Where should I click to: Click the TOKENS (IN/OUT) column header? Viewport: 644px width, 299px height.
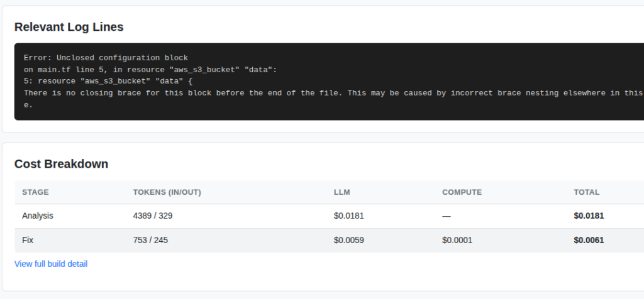[x=167, y=192]
